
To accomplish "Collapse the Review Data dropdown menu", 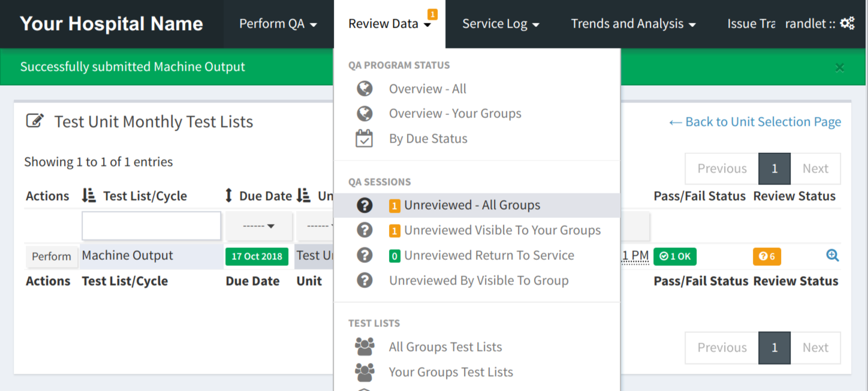I will tap(390, 24).
